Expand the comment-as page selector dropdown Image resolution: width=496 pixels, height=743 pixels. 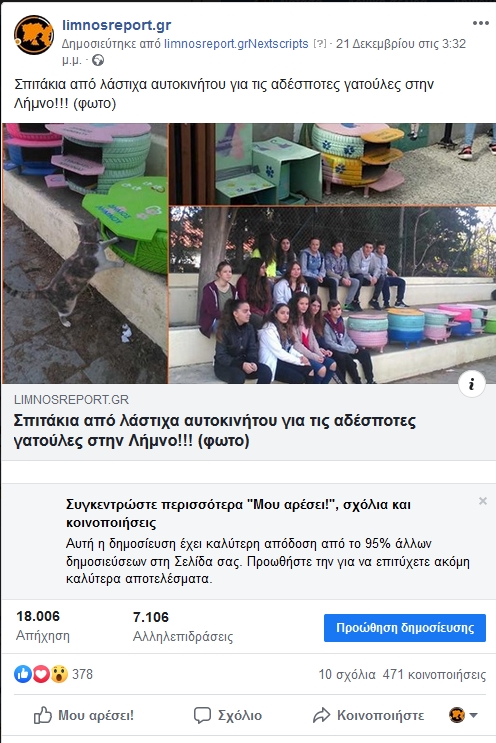click(x=463, y=715)
